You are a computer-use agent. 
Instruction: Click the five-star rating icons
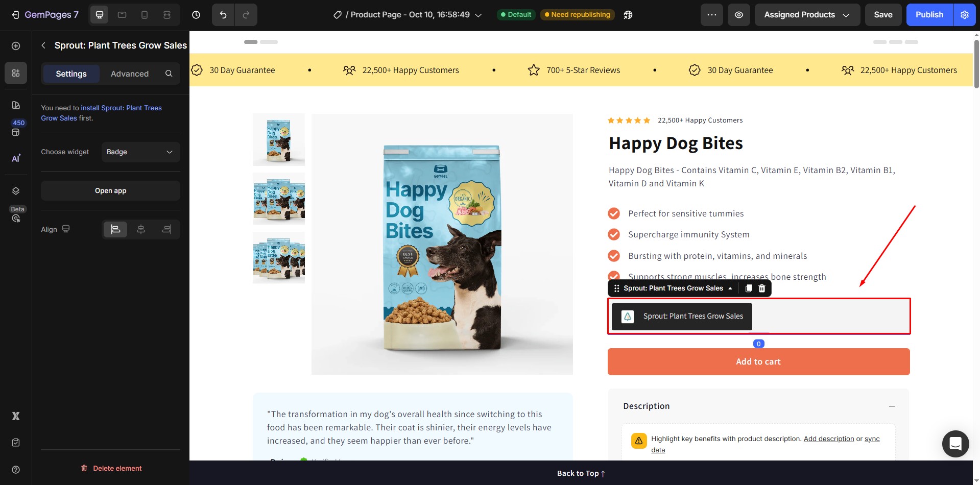point(629,120)
